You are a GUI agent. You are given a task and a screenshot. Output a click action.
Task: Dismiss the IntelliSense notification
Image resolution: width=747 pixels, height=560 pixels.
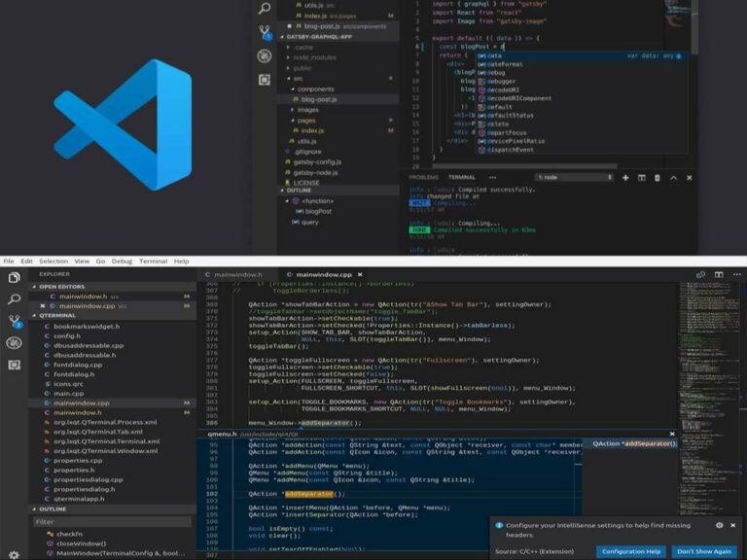732,525
